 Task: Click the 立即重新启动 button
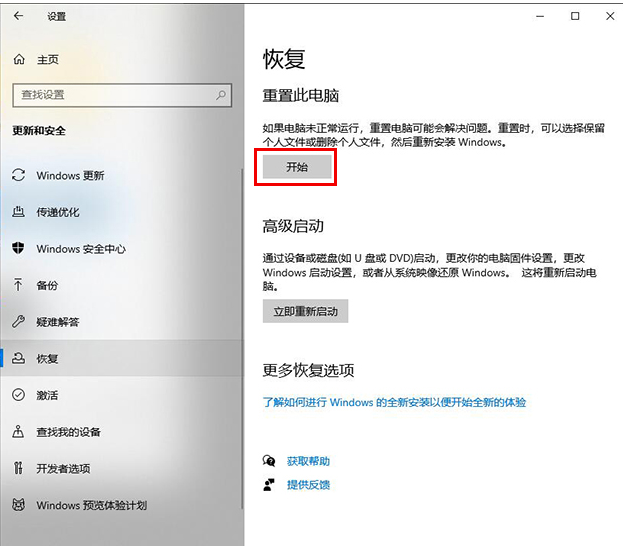click(x=305, y=311)
